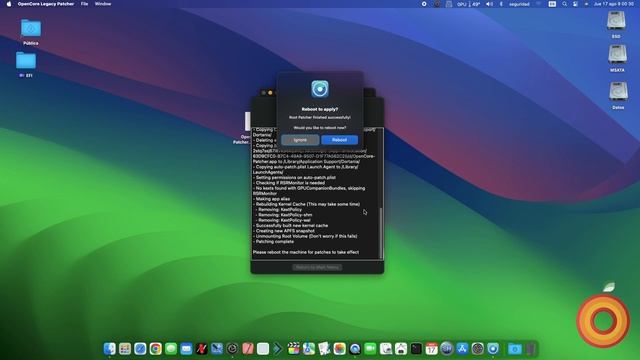Open Calendar from the Dock
The image size is (640, 360).
431,349
